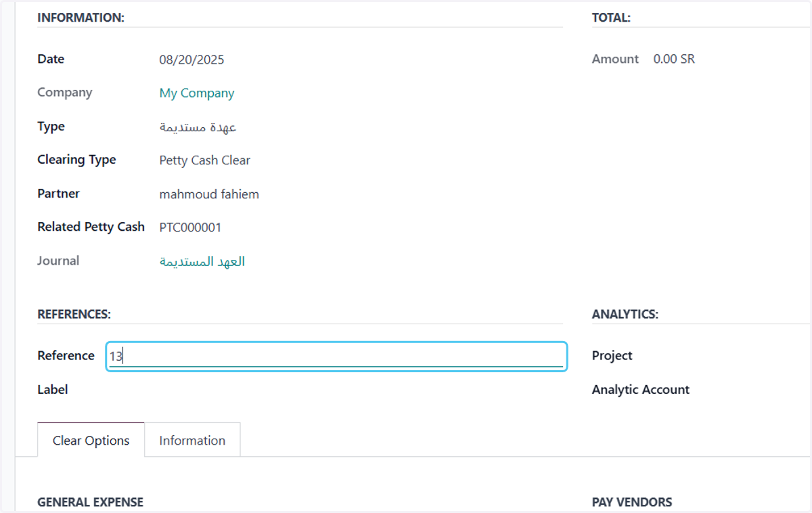Switch to the Information tab

pos(192,441)
